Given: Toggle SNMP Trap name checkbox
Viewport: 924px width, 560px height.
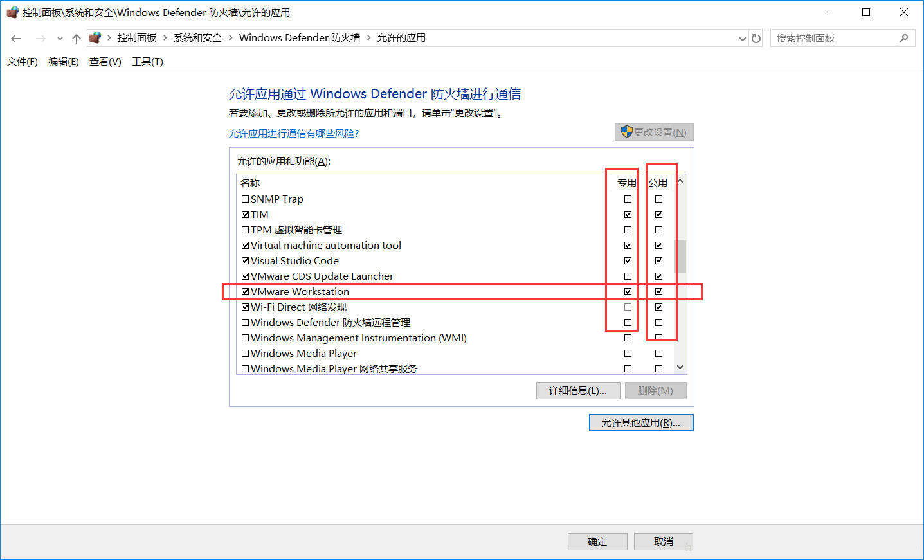Looking at the screenshot, I should tap(245, 199).
